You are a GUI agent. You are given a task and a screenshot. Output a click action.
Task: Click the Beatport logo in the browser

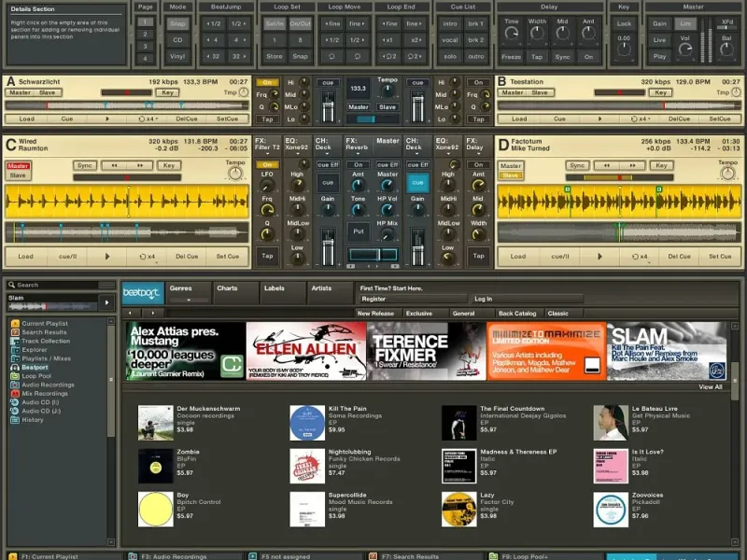[143, 294]
